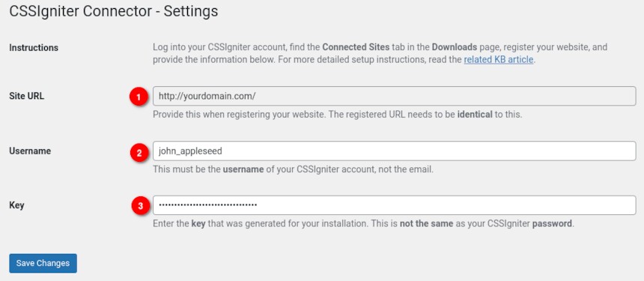Image resolution: width=644 pixels, height=281 pixels.
Task: Click the Instructions label
Action: (34, 48)
